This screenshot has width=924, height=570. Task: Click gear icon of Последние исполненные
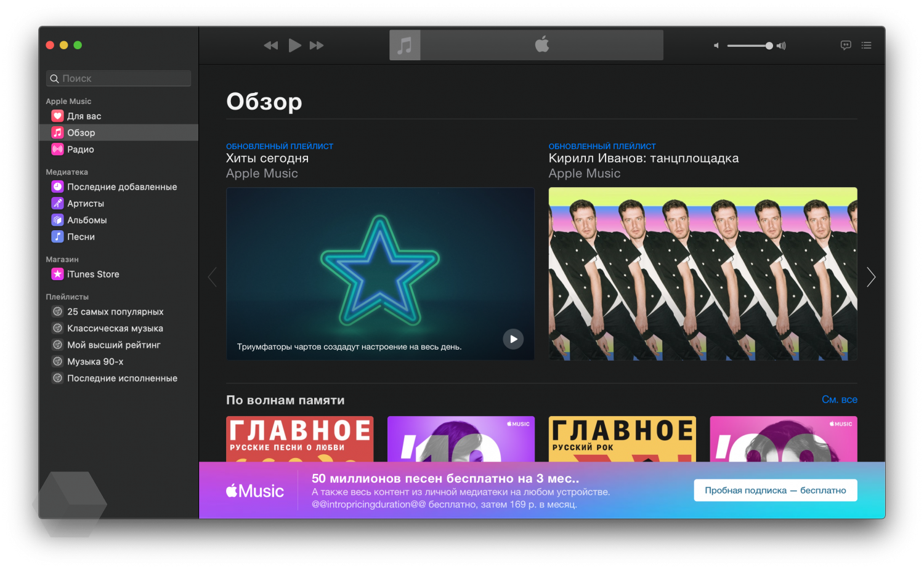click(57, 378)
